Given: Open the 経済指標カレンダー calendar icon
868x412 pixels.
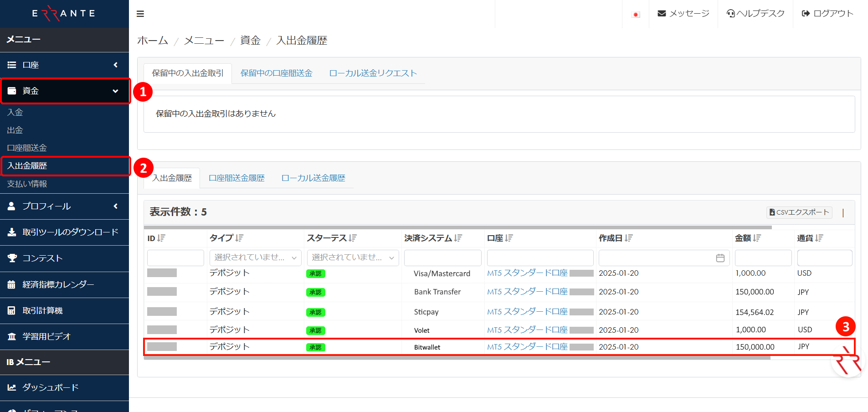Looking at the screenshot, I should [x=12, y=284].
